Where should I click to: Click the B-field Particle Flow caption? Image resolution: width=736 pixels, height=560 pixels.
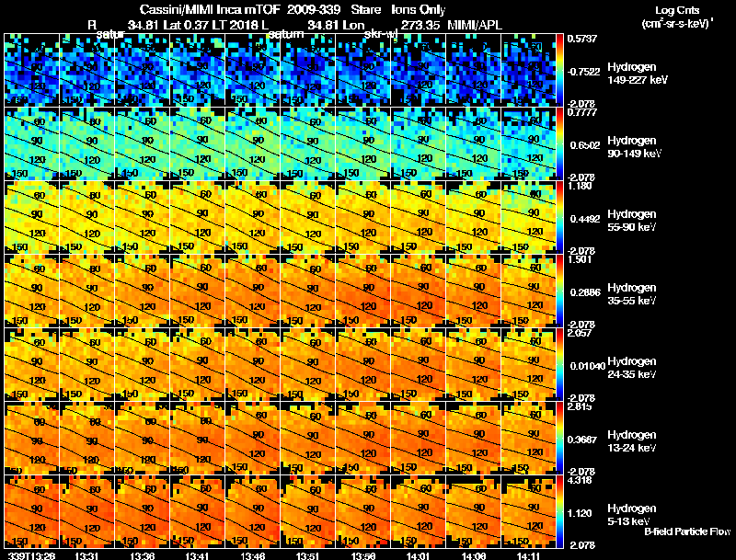coord(687,531)
